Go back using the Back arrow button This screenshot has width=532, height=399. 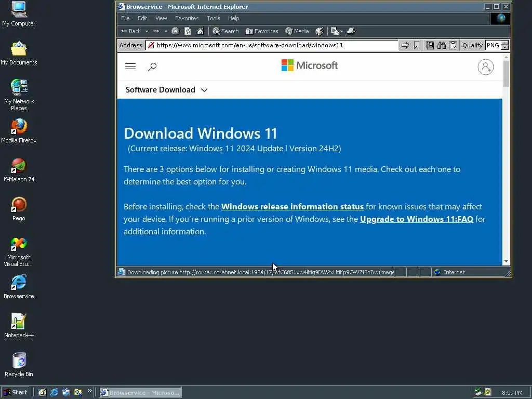[x=131, y=31]
